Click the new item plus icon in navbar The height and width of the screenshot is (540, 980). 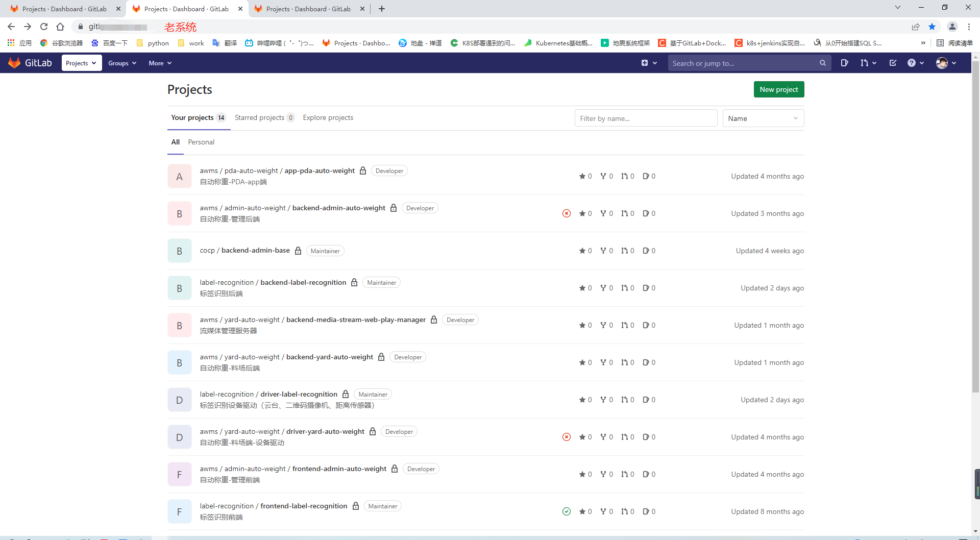tap(646, 63)
